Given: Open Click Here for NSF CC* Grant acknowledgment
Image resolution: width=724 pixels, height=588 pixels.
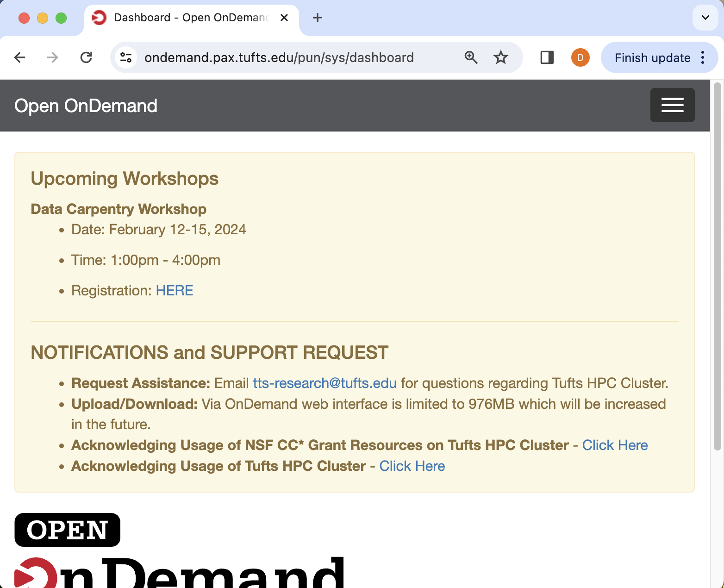Looking at the screenshot, I should point(615,445).
